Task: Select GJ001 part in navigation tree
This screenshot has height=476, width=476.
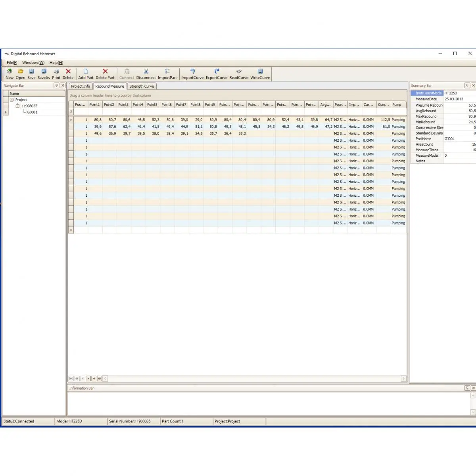Action: point(33,112)
